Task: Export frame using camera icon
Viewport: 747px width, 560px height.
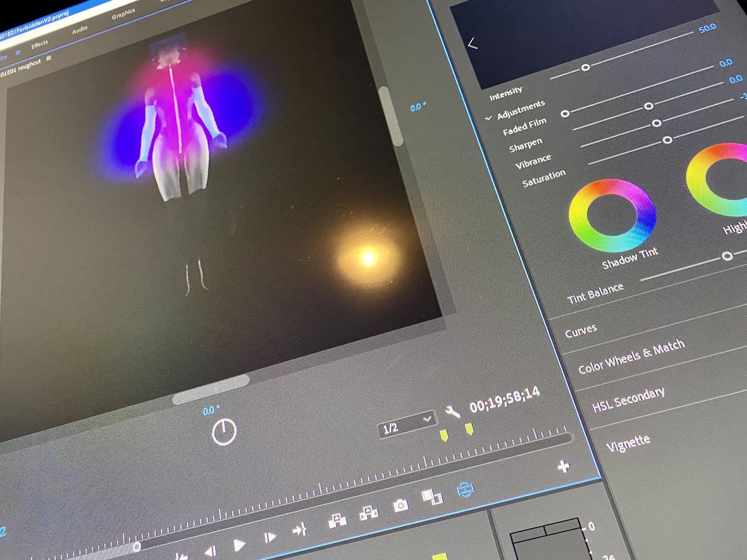Action: tap(400, 505)
